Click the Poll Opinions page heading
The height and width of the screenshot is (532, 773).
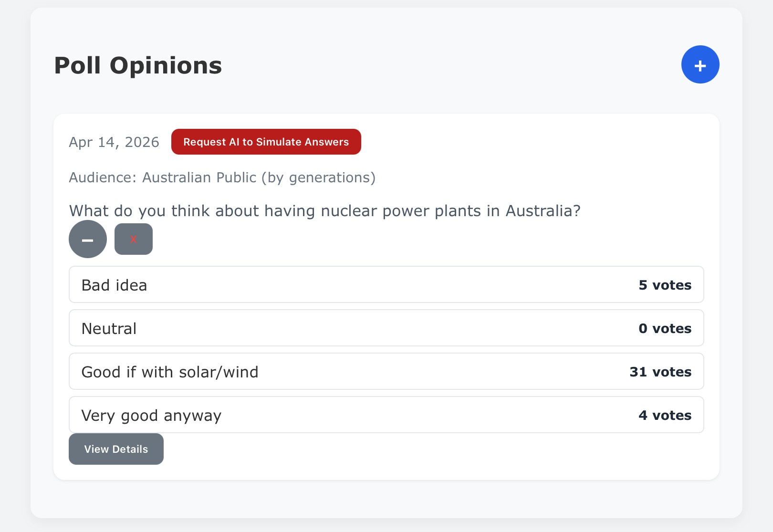click(138, 65)
